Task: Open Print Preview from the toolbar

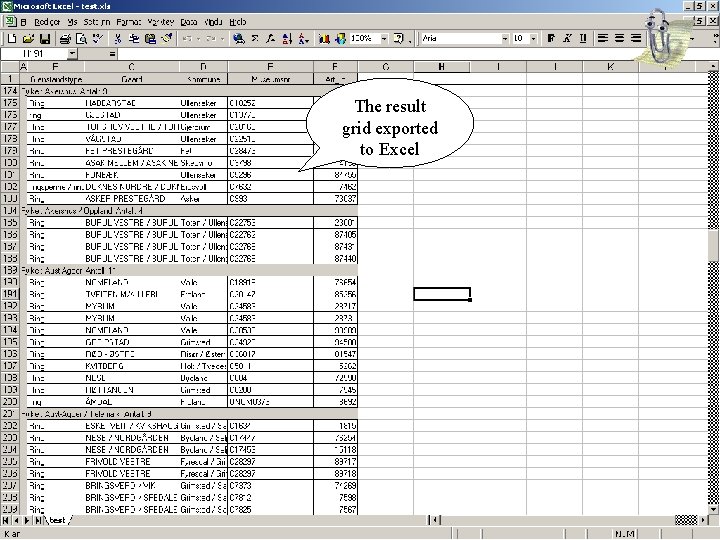Action: coord(81,39)
